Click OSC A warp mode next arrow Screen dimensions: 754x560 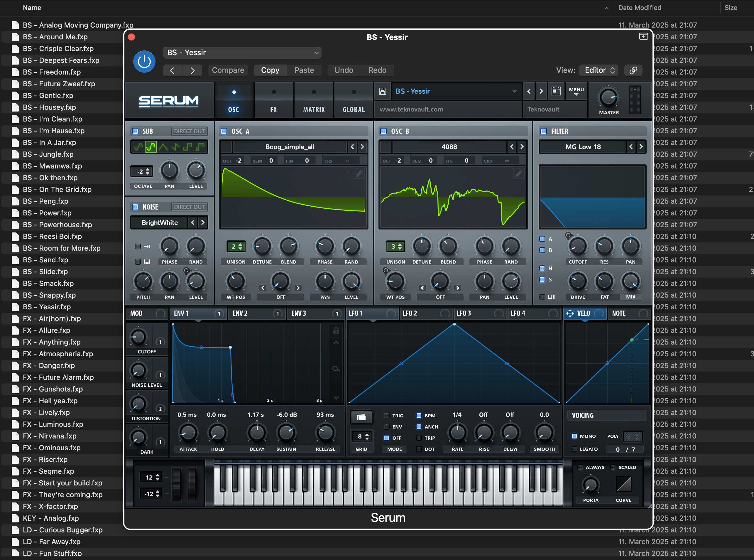coord(298,288)
